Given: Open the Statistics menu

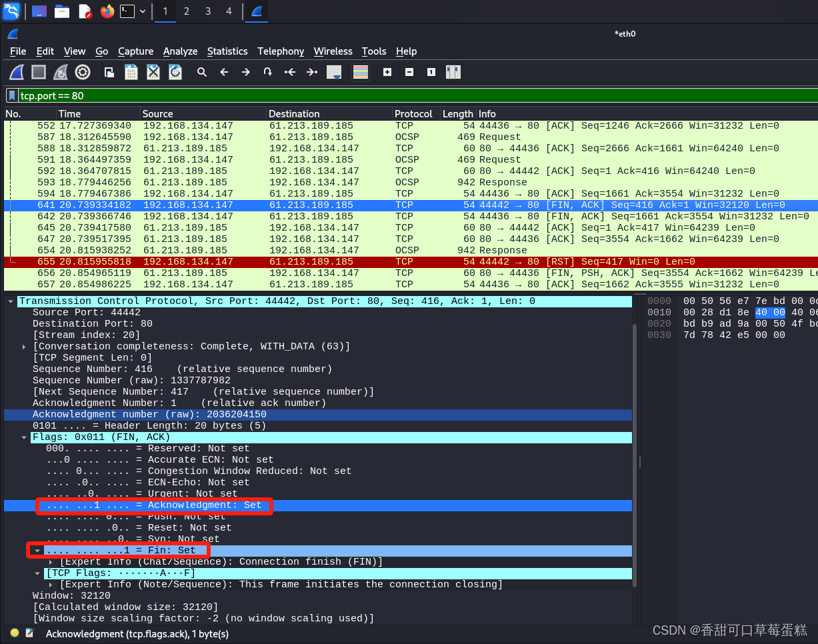Looking at the screenshot, I should click(227, 51).
